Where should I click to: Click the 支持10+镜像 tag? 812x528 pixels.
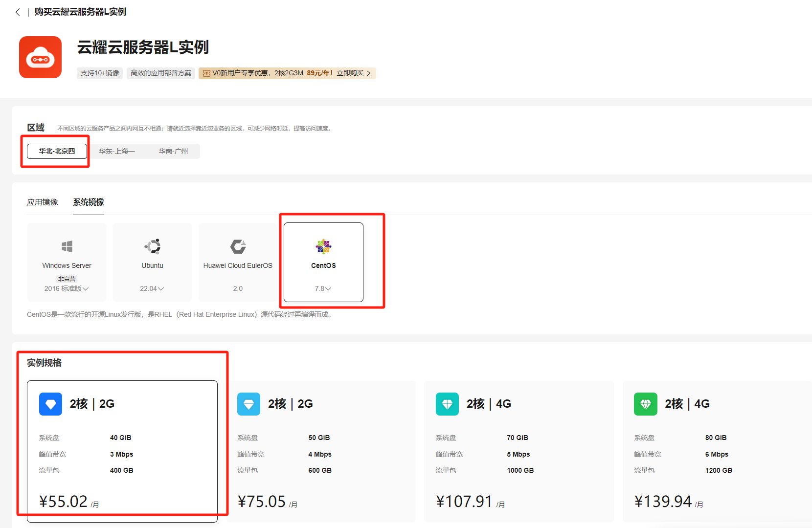click(100, 73)
